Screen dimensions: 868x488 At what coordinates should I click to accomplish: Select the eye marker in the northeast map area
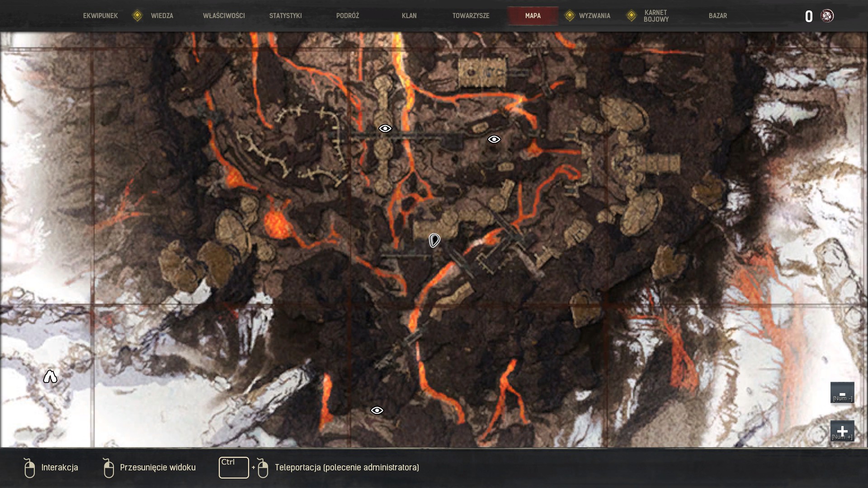click(494, 140)
